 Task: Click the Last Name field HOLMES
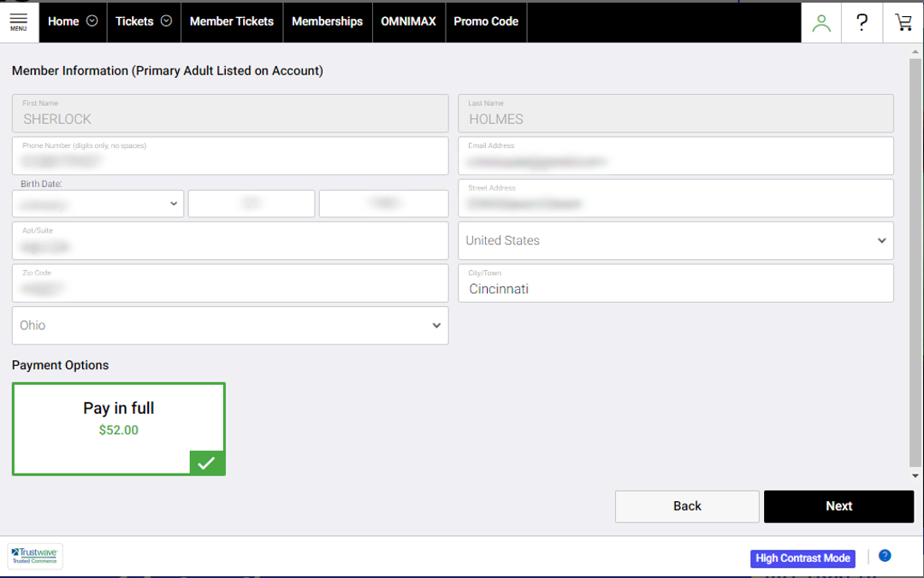675,113
